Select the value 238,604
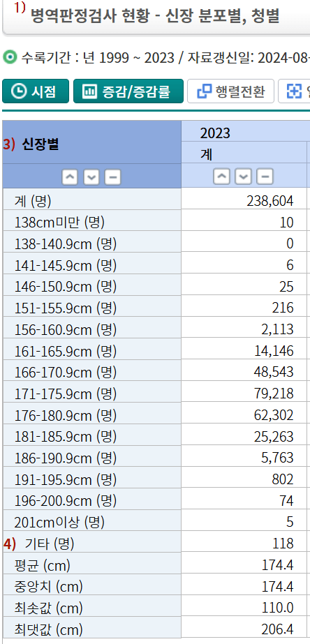This screenshot has width=310, height=644. [x=270, y=200]
